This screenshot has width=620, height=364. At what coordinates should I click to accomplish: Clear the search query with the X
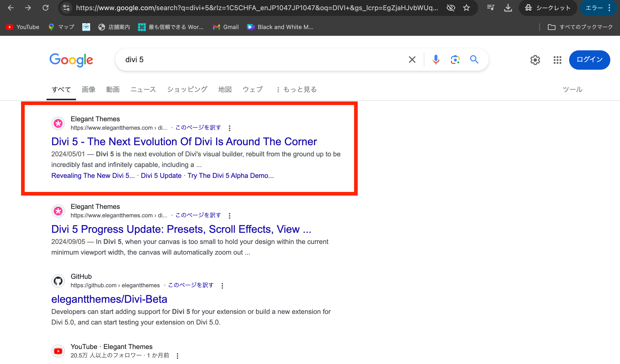point(412,60)
